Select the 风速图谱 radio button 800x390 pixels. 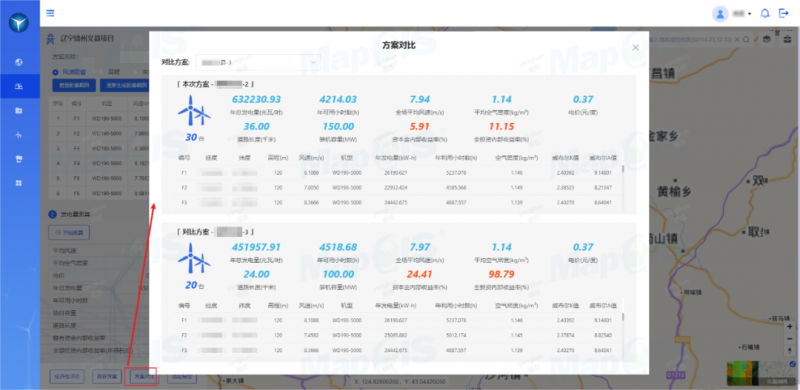56,72
